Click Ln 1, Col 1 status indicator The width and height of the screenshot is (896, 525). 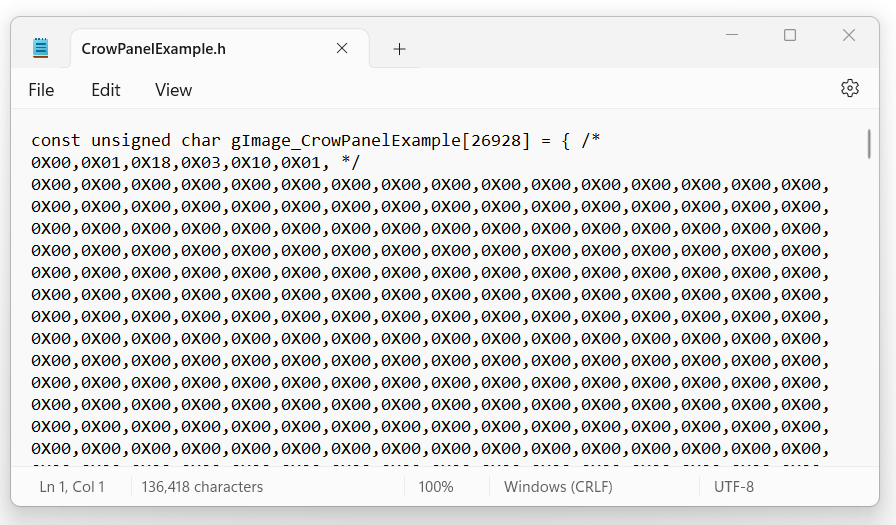coord(72,487)
